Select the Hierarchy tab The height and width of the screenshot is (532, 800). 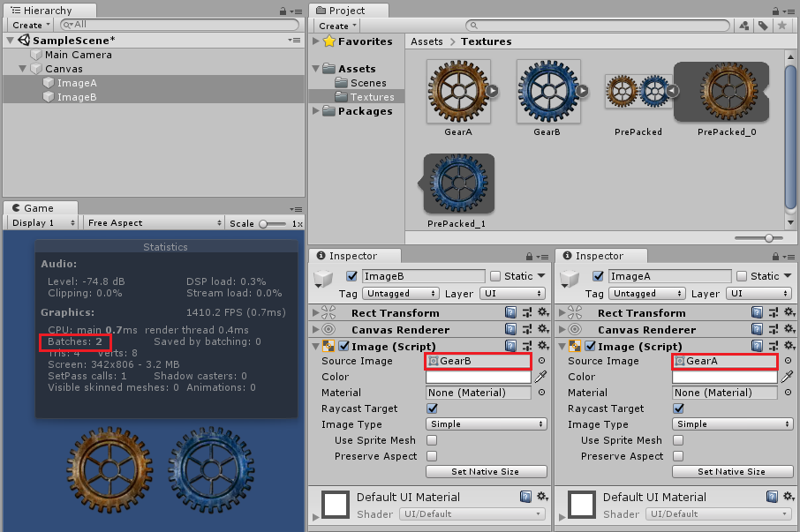pos(49,11)
